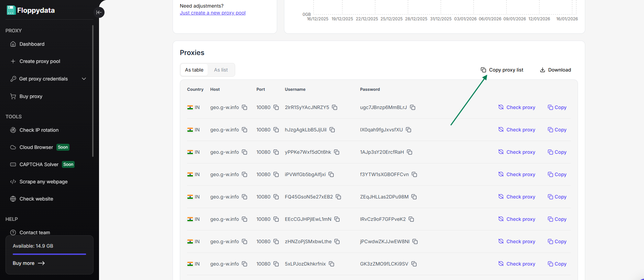Open Dashboard in sidebar
644x280 pixels.
32,44
